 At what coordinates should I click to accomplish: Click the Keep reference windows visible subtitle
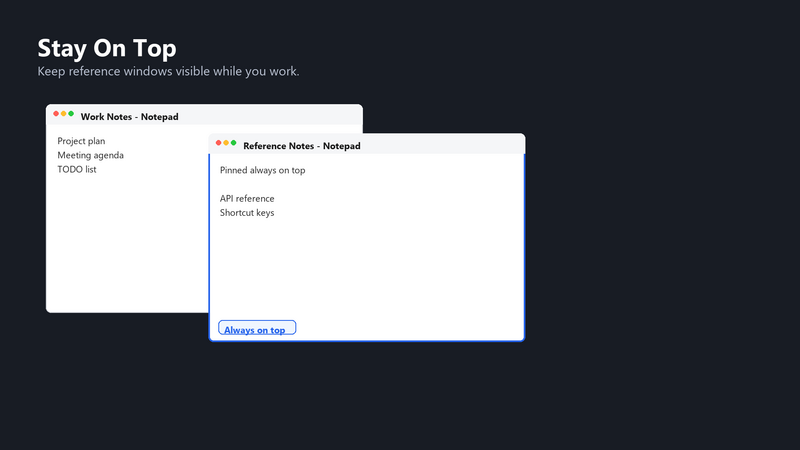168,71
